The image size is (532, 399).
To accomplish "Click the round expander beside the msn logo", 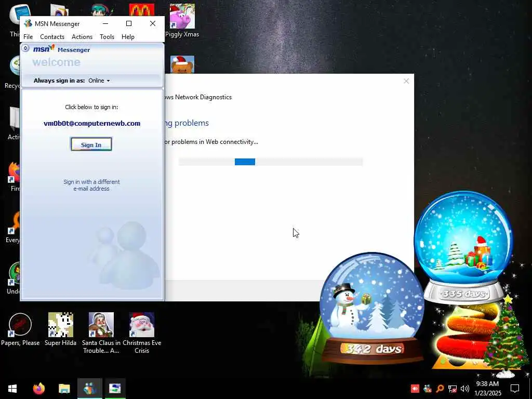I will [x=25, y=48].
